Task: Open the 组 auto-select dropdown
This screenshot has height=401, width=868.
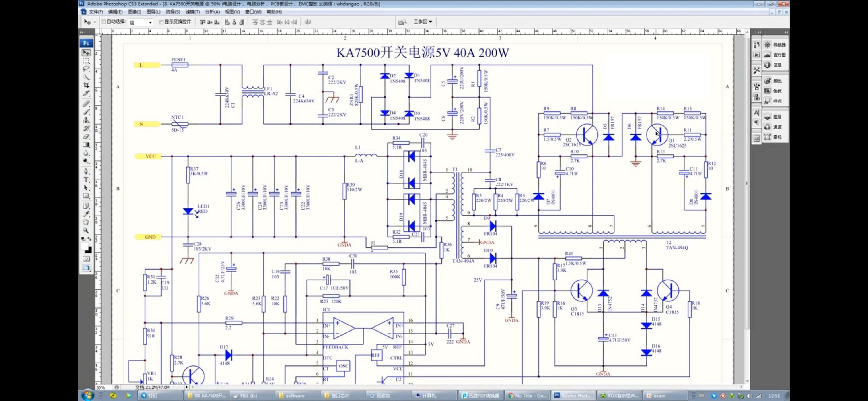Action: click(141, 22)
